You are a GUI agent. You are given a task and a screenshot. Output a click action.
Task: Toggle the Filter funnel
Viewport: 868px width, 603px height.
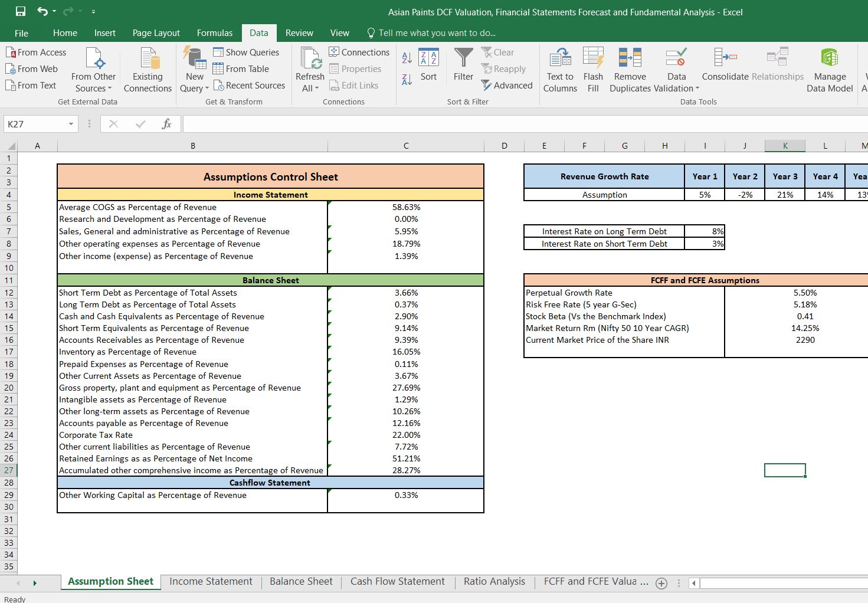click(464, 65)
